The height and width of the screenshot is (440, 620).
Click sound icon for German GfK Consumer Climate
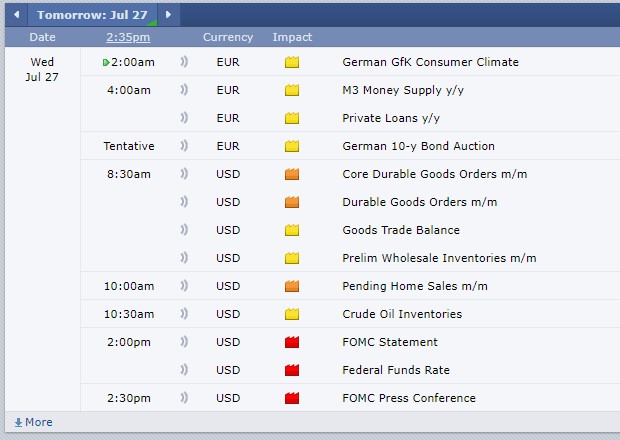click(x=184, y=62)
